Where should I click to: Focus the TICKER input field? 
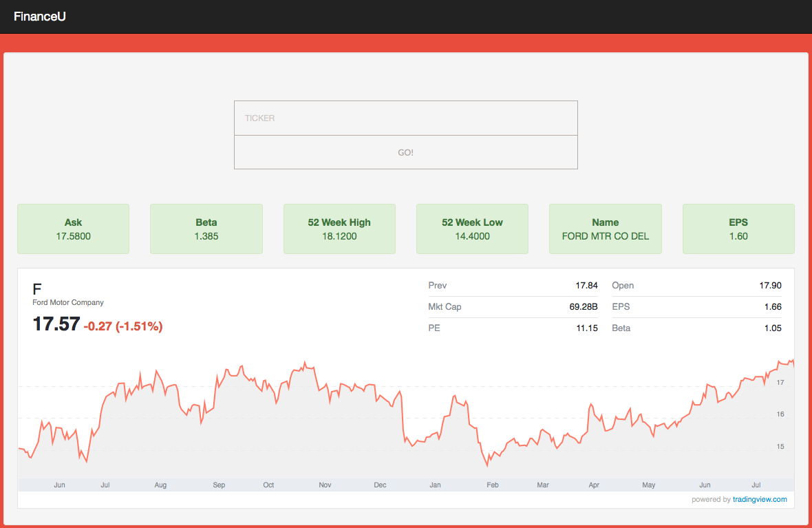point(405,118)
